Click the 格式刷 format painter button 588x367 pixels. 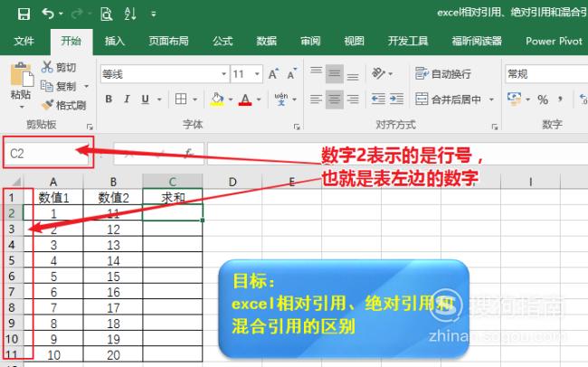[64, 106]
